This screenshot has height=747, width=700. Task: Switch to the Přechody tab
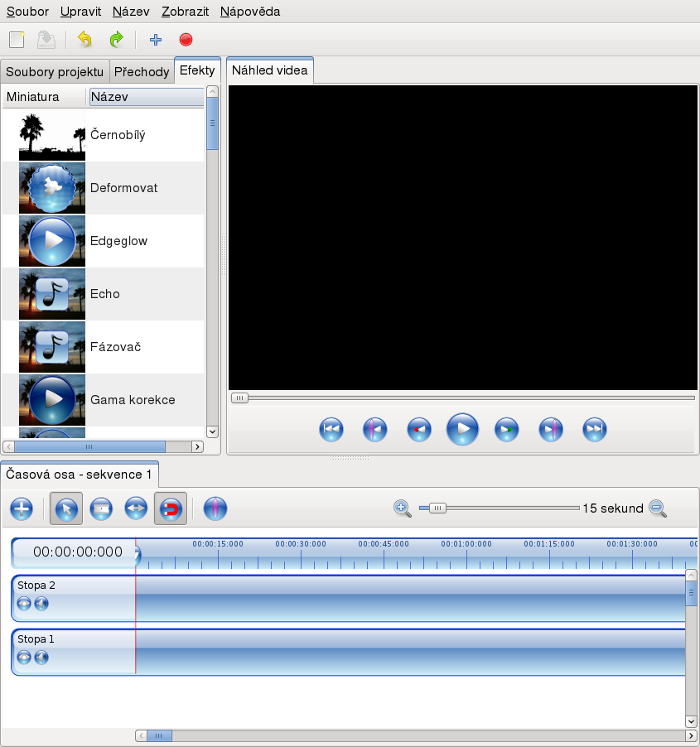[x=141, y=72]
